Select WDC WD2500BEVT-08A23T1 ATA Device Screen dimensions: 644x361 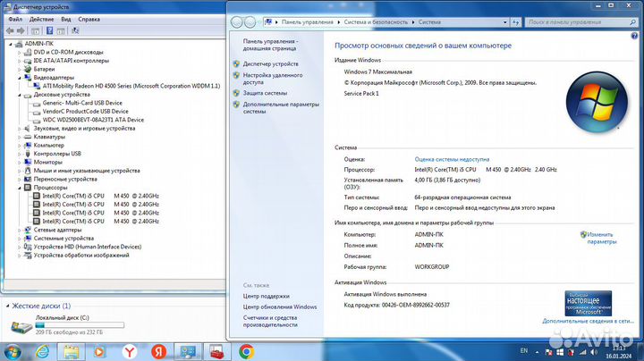[93, 120]
